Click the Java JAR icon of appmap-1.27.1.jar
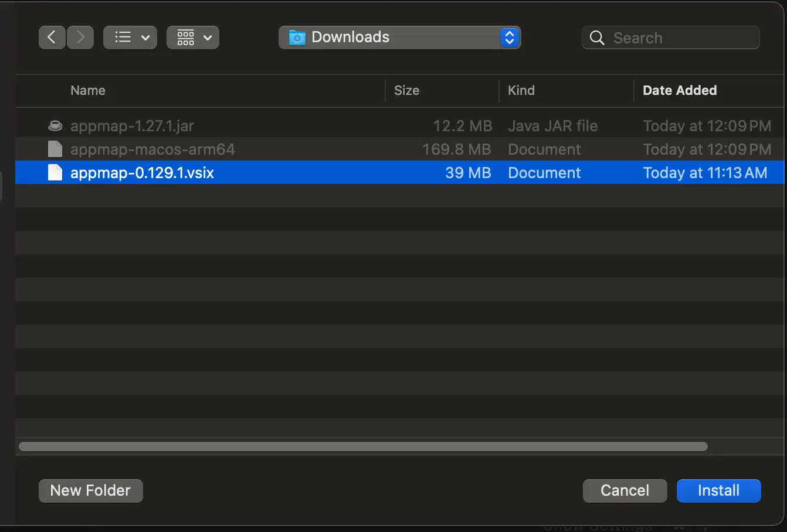The height and width of the screenshot is (532, 787). [x=55, y=125]
